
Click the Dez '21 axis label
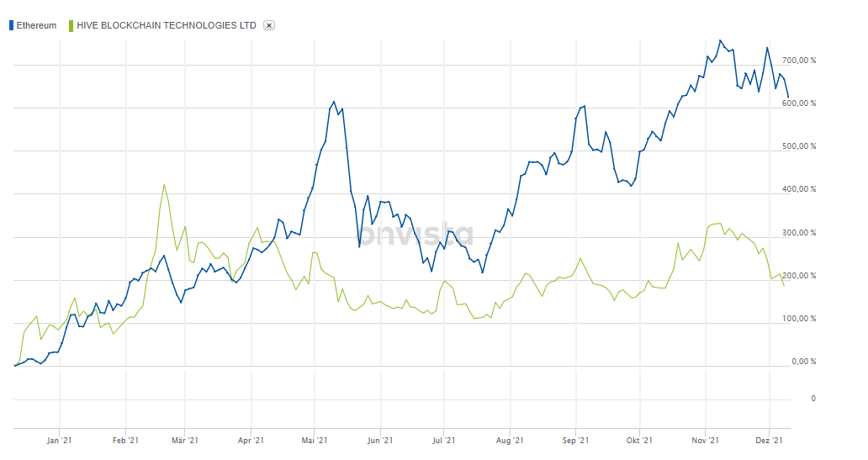click(x=770, y=441)
